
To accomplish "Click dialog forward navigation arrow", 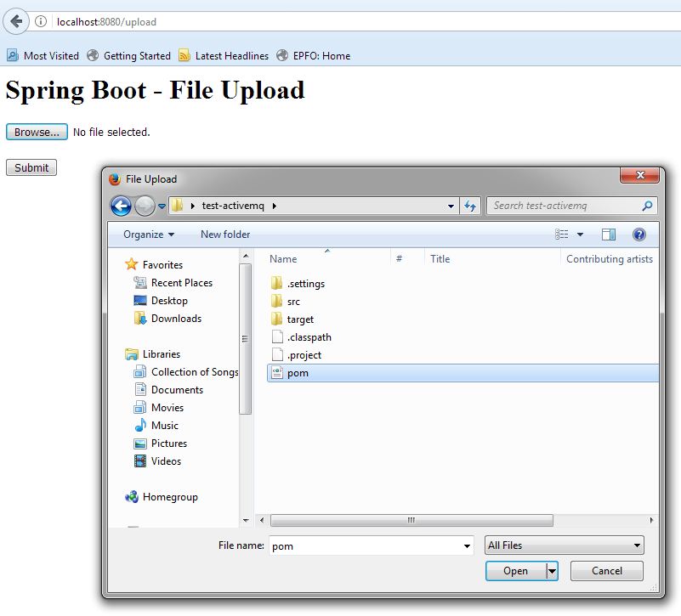I will coord(145,206).
